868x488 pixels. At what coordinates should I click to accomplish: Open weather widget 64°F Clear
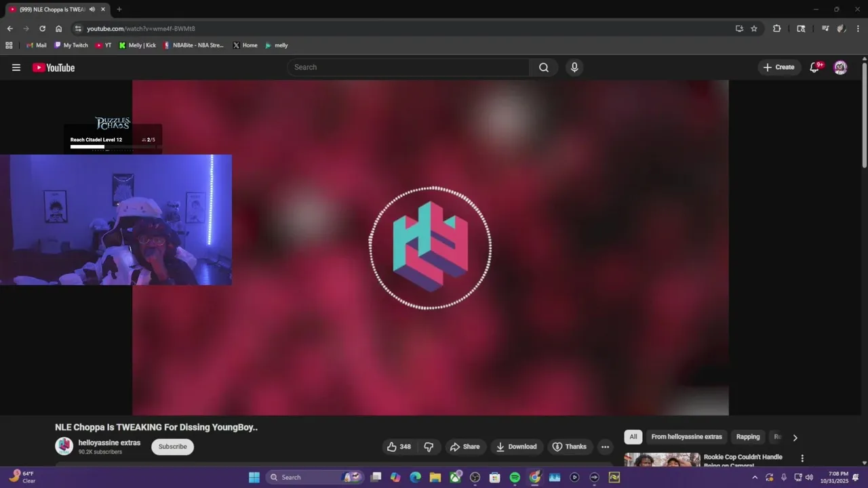click(x=23, y=477)
